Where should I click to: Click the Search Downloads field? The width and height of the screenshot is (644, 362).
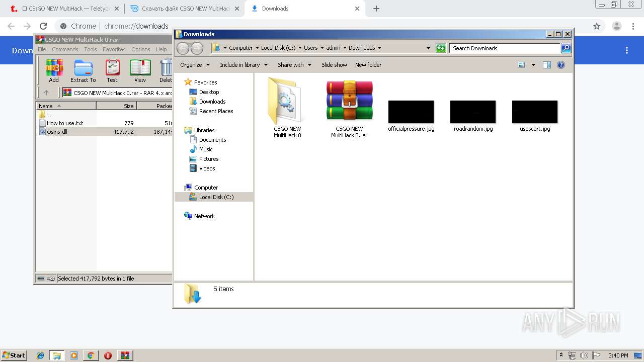pos(505,48)
